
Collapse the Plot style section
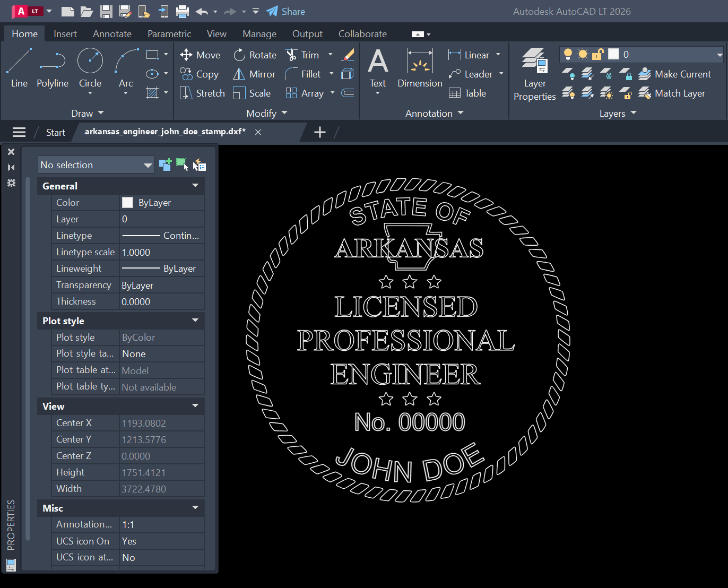(x=195, y=321)
